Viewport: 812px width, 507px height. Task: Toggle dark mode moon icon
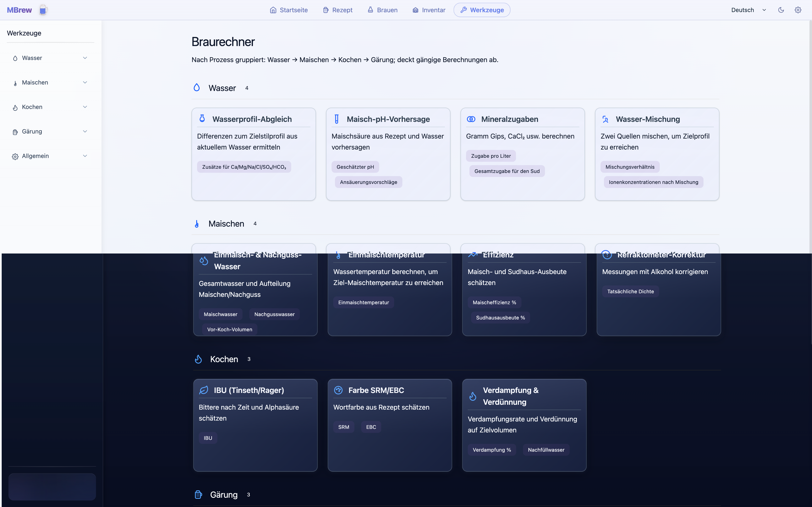(x=781, y=10)
